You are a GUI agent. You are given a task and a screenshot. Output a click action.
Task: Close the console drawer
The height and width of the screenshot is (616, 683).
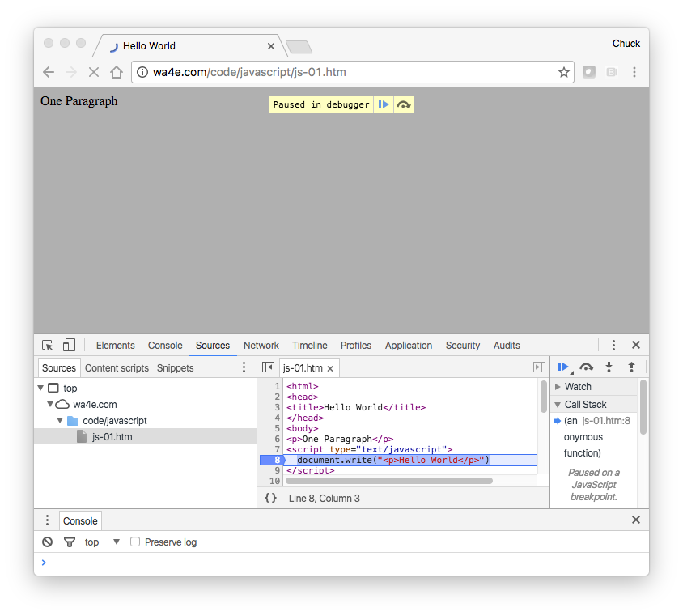[x=636, y=520]
